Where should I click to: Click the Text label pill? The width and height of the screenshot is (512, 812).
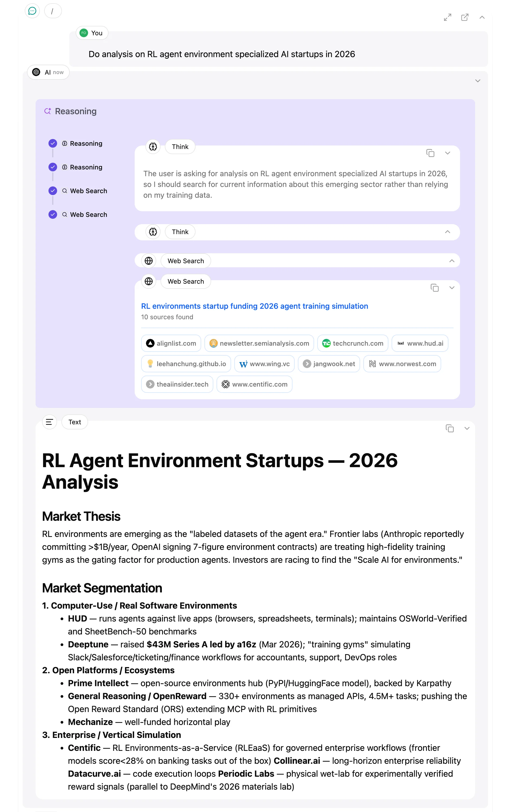point(75,422)
